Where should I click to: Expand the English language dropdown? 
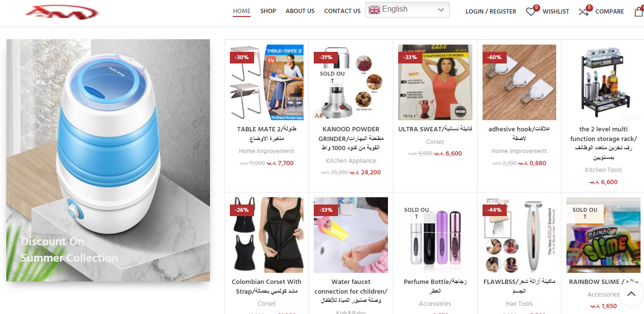point(407,10)
